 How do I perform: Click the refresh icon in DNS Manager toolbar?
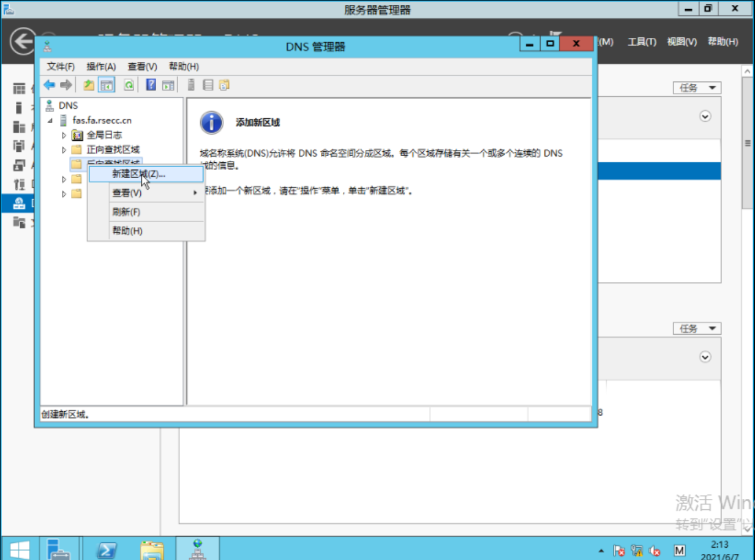tap(127, 84)
